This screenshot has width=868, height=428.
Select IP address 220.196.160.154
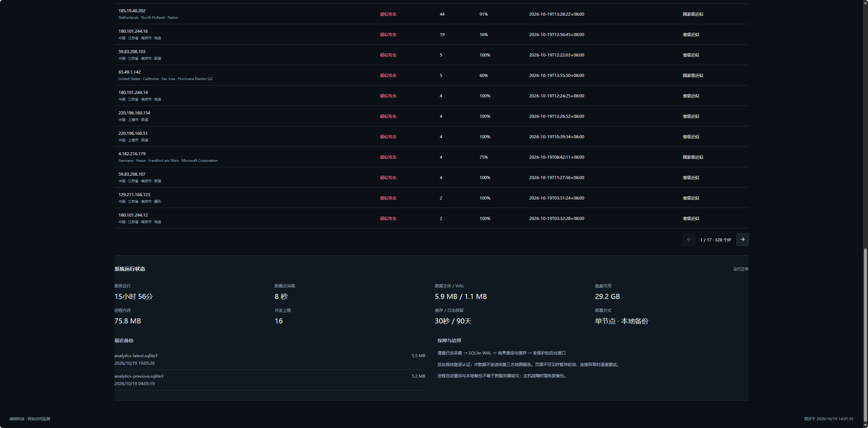[x=134, y=113]
